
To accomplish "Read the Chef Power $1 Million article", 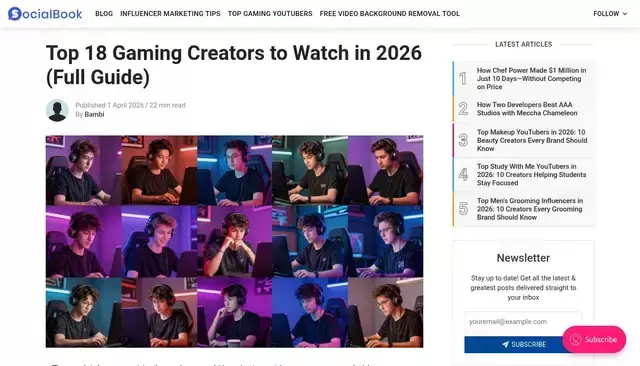I will click(x=531, y=79).
